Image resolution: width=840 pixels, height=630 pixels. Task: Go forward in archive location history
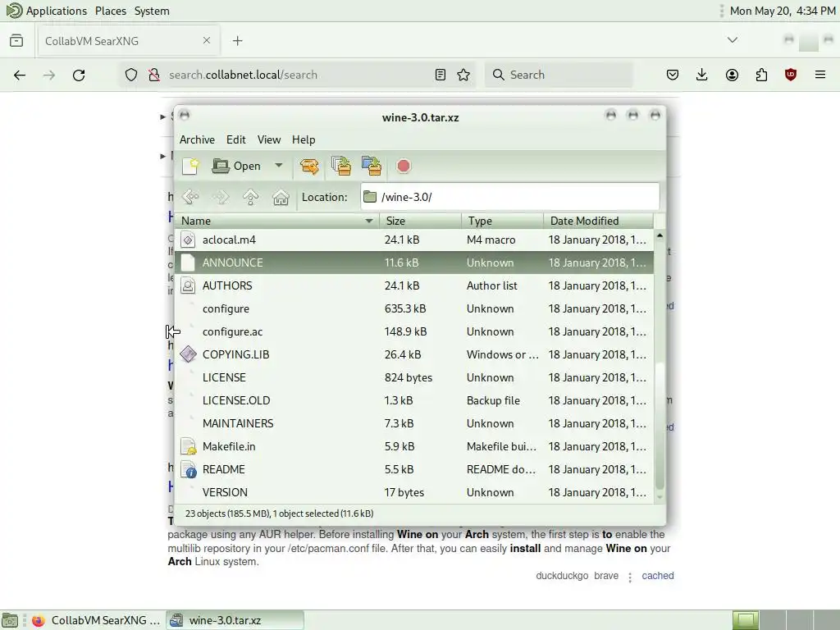(x=221, y=197)
